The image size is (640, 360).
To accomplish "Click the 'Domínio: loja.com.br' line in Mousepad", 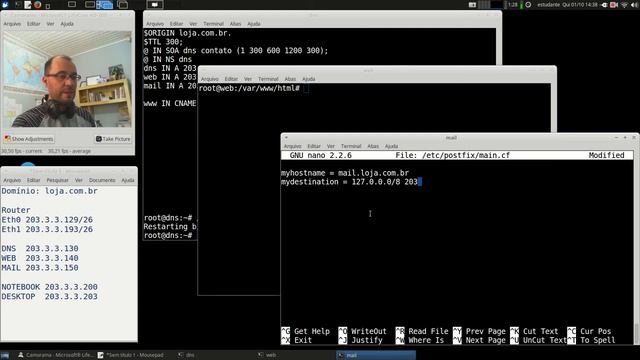I will click(49, 191).
